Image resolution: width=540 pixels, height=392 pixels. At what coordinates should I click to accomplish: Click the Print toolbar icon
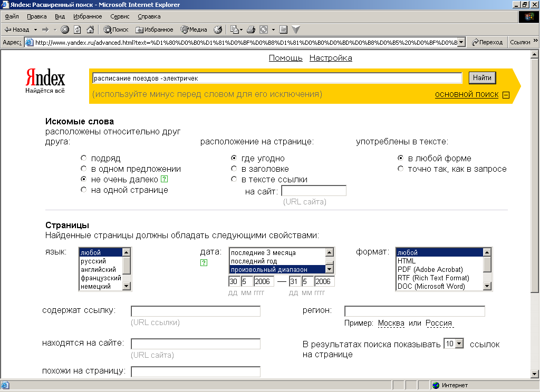(251, 30)
